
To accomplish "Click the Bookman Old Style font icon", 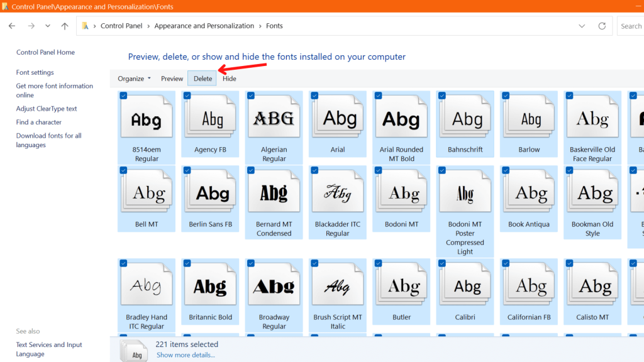I will tap(592, 191).
